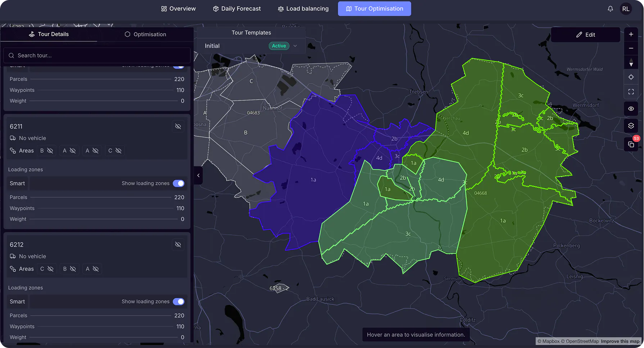Click the 04668 postcode label on map
644x348 pixels.
480,193
